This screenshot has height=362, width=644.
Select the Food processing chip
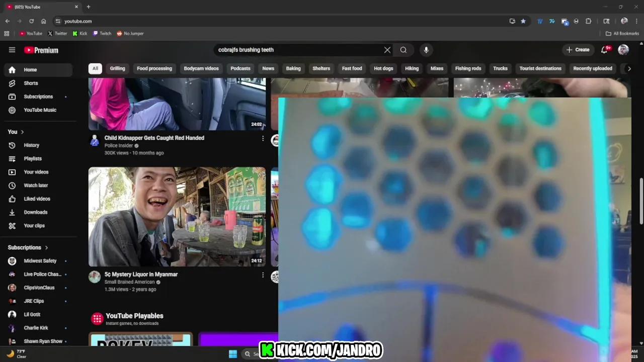click(154, 68)
